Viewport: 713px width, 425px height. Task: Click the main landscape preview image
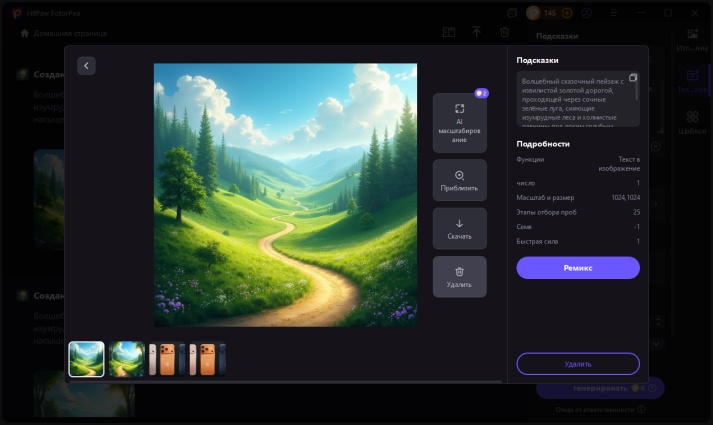coord(285,195)
